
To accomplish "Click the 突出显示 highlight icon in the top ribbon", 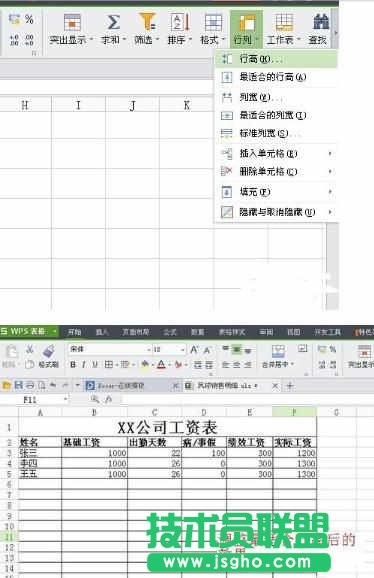I will pyautogui.click(x=71, y=22).
